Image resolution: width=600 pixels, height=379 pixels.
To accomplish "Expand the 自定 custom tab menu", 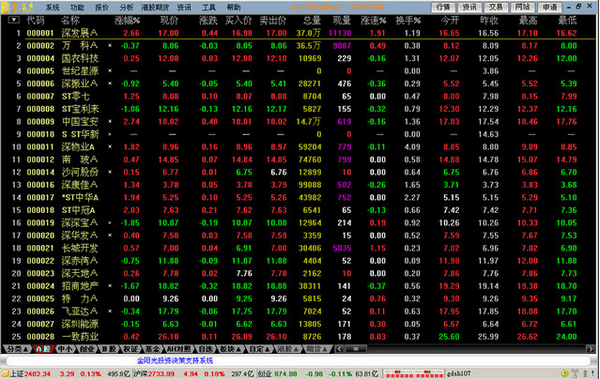I will click(x=259, y=349).
